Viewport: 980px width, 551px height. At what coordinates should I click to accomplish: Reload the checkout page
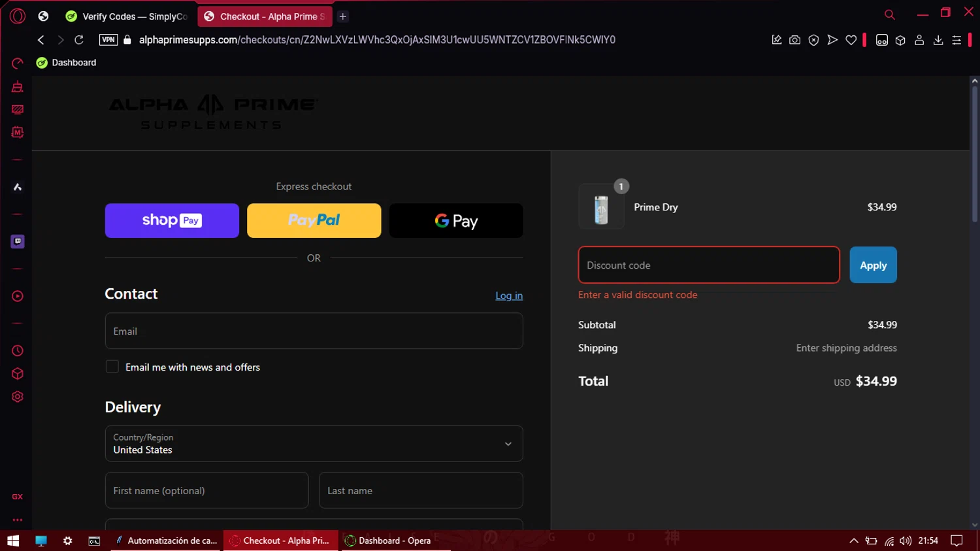click(79, 40)
